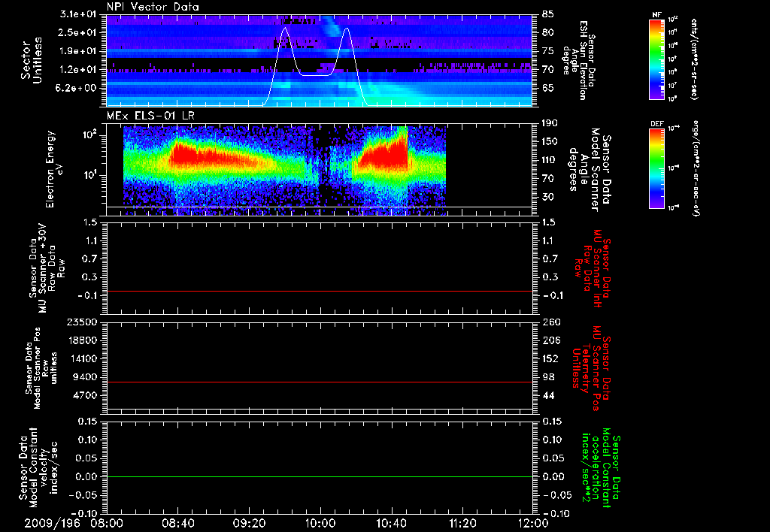Click the '23500' scanner position tick value
Image resolution: width=770 pixels, height=532 pixels.
tap(82, 322)
